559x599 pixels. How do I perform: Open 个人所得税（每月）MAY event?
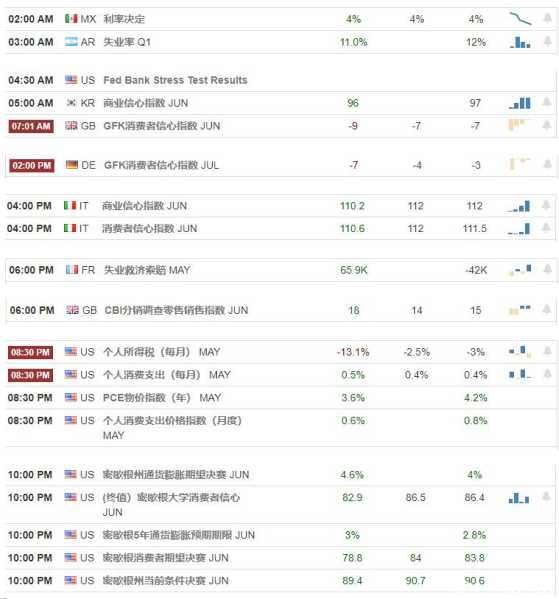coord(162,352)
